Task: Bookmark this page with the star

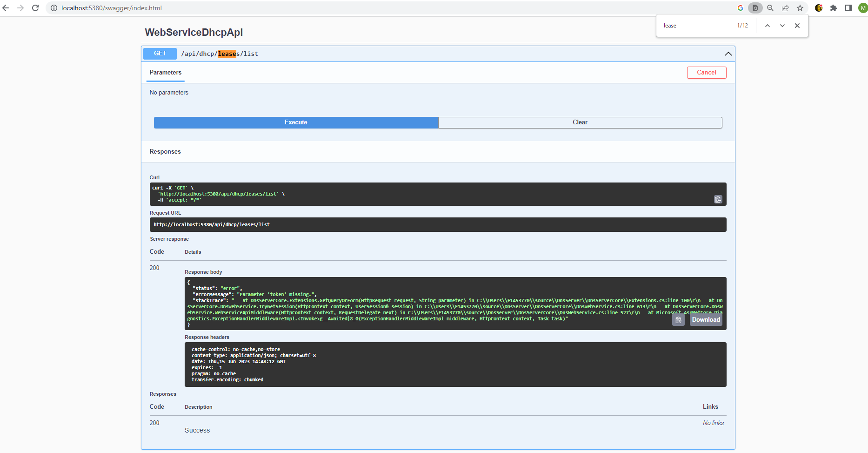Action: point(801,8)
